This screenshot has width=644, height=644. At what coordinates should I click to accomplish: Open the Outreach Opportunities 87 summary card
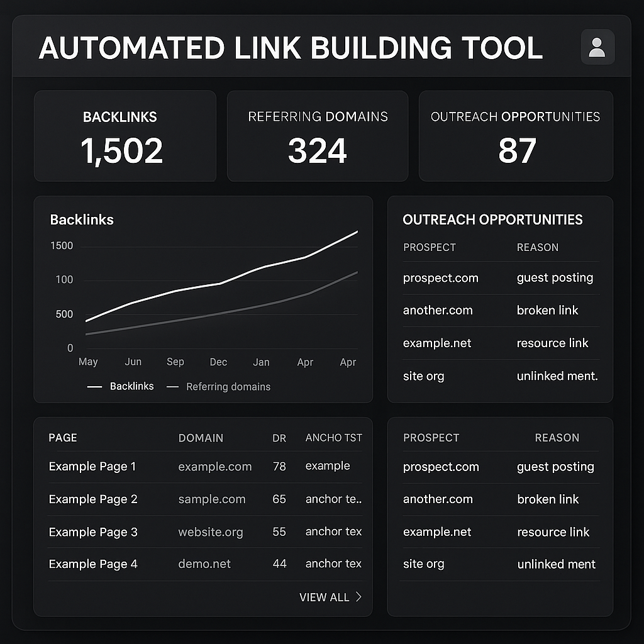[516, 136]
